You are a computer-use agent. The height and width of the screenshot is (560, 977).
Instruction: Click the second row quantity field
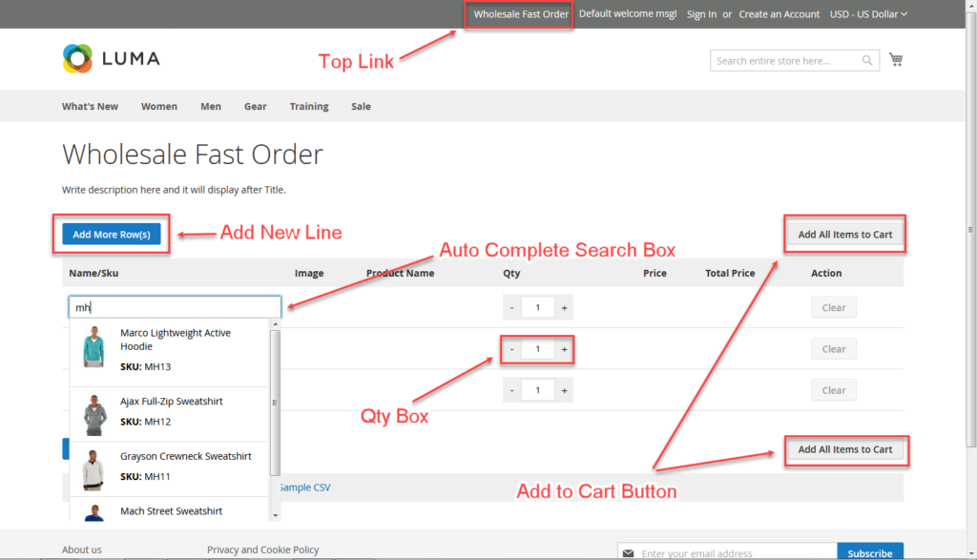tap(538, 349)
